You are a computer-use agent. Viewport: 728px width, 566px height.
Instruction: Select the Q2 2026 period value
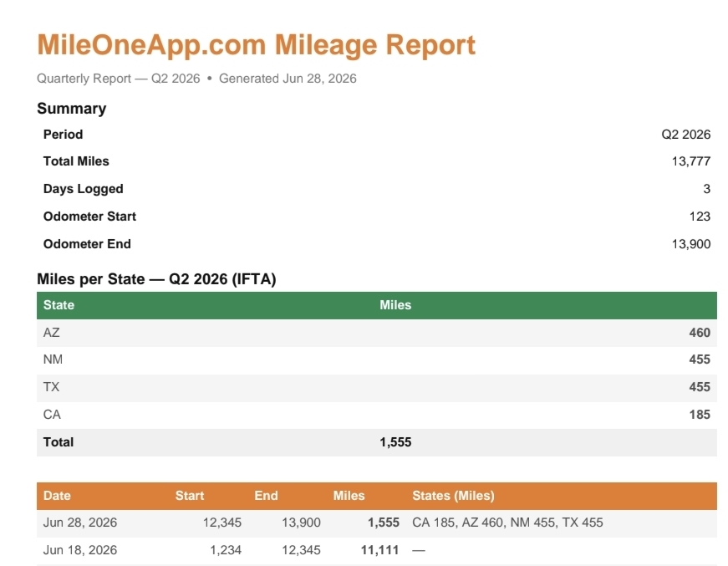coord(685,135)
